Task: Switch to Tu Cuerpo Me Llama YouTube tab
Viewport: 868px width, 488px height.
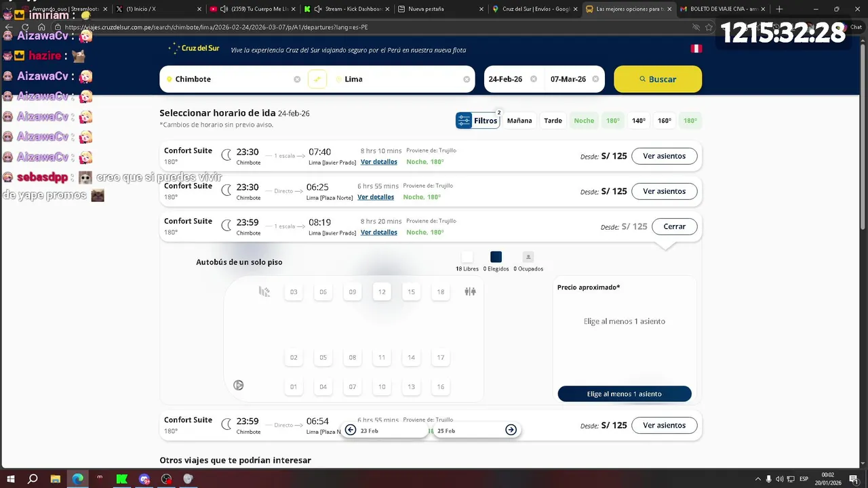Action: [x=252, y=9]
